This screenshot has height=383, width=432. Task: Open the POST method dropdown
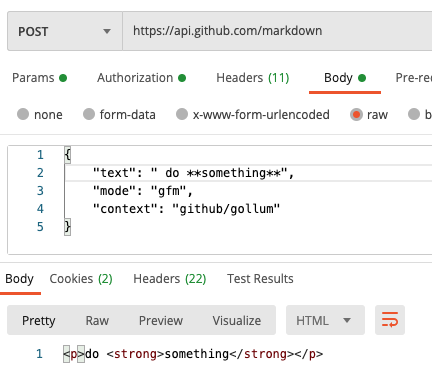65,31
